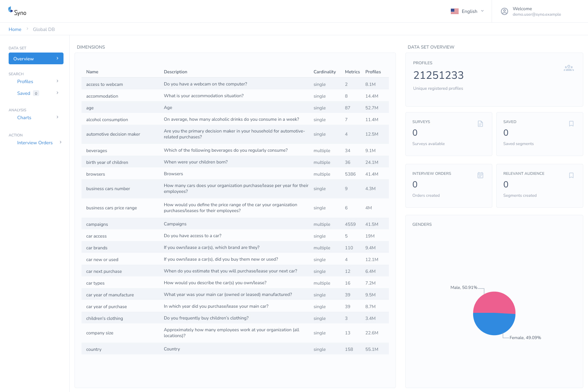
Task: Select the company size row name
Action: (100, 333)
